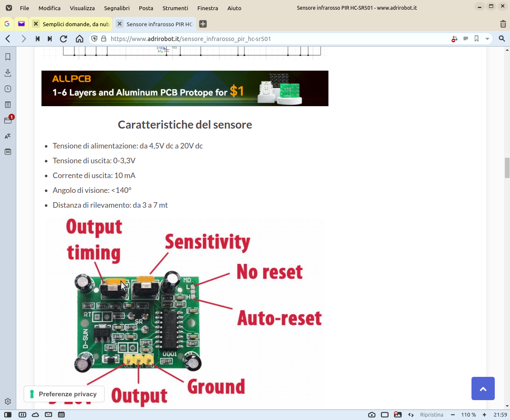Click the blocked content icon in address bar
The height and width of the screenshot is (420, 510).
tap(455, 39)
